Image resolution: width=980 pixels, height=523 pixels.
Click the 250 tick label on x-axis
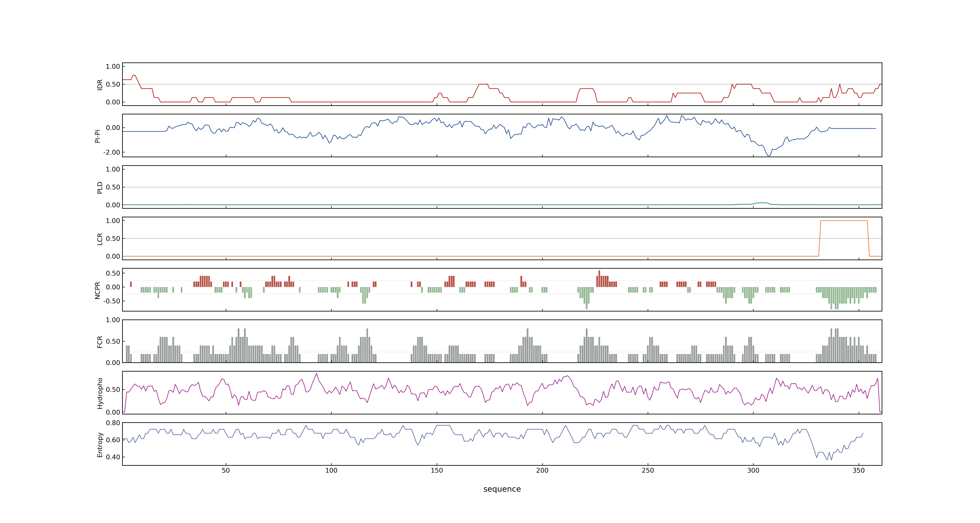click(648, 470)
